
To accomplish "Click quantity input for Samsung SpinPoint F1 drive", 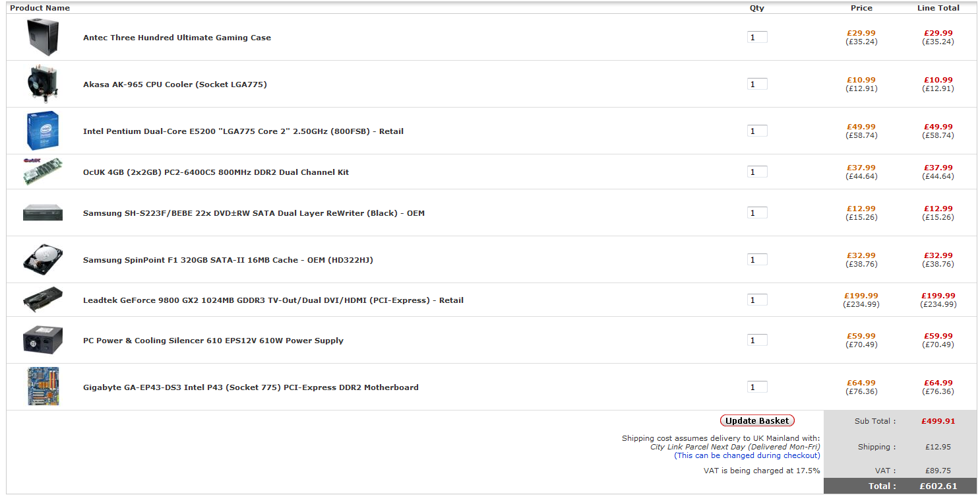I will (x=757, y=260).
